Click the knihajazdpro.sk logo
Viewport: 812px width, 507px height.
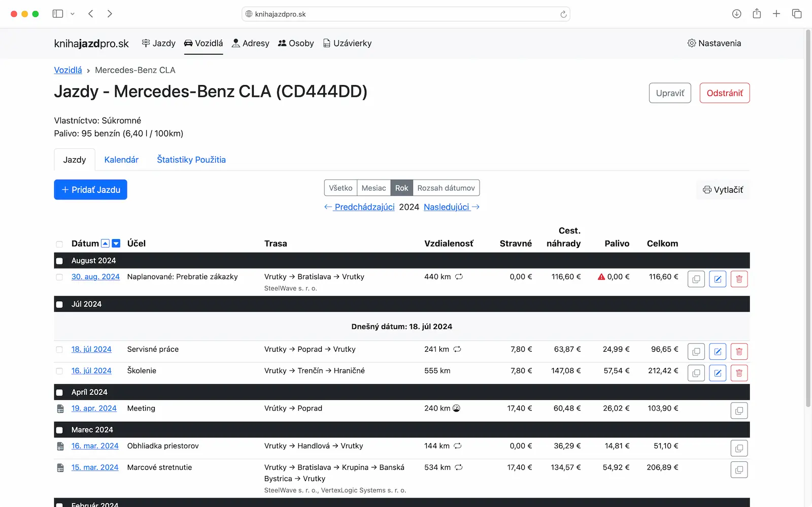coord(91,44)
